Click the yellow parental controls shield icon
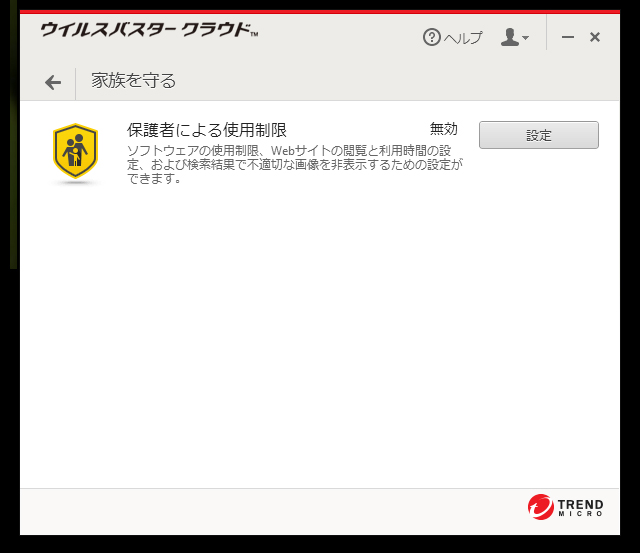 click(x=75, y=152)
